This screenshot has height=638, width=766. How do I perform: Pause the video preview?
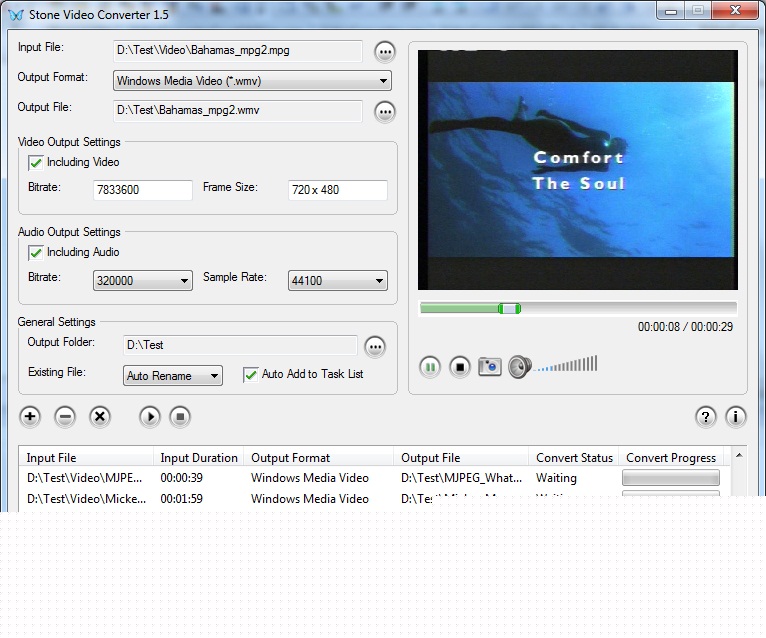(430, 367)
